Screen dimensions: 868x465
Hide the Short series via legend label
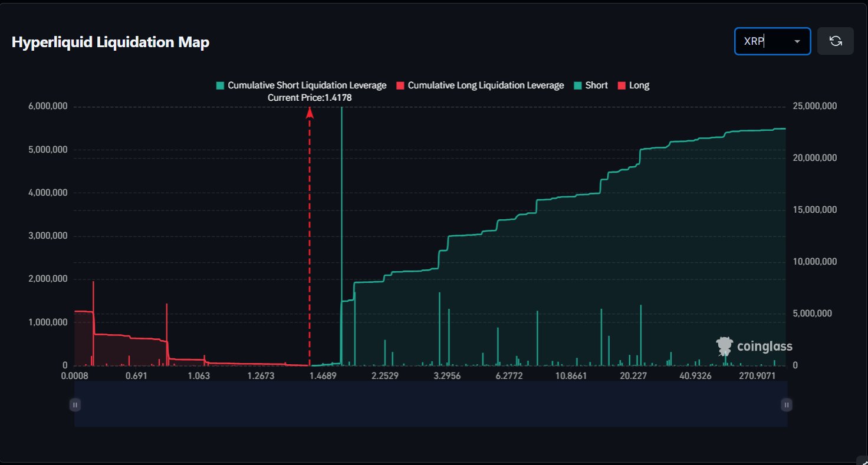pos(596,85)
